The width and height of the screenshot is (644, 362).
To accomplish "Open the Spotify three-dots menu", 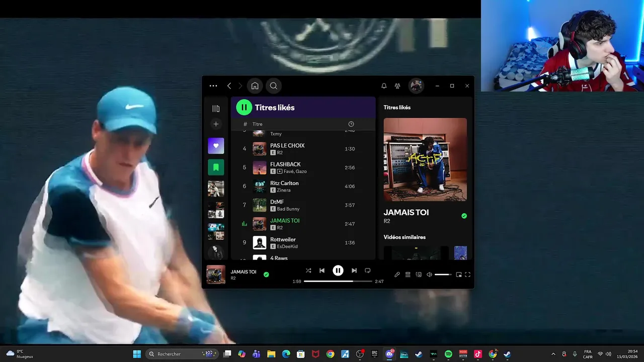I will coord(213,86).
